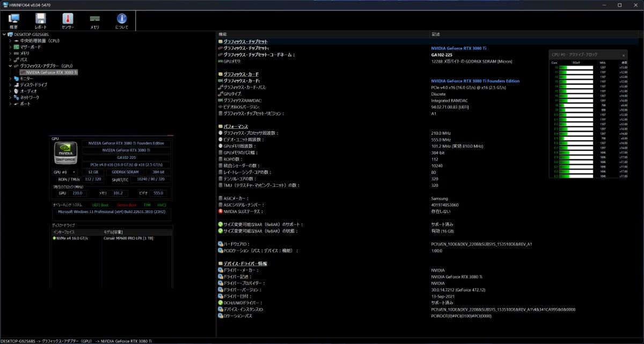Screen dimensions: 644x344
Task: Click the clock icon for グラフィックス・プロセッサ周波数
Action: [221, 133]
